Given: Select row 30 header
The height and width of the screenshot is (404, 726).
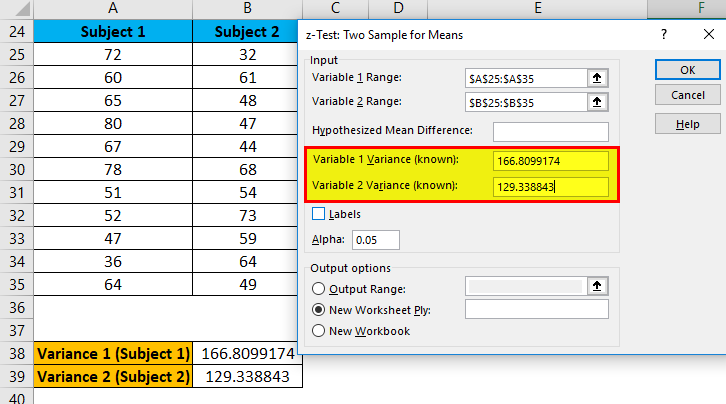Looking at the screenshot, I should [x=17, y=169].
